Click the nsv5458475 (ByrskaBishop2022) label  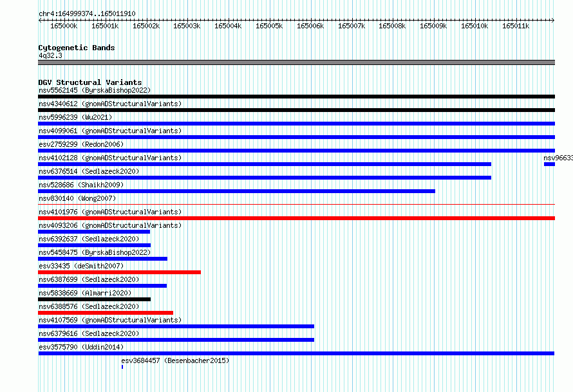(95, 252)
